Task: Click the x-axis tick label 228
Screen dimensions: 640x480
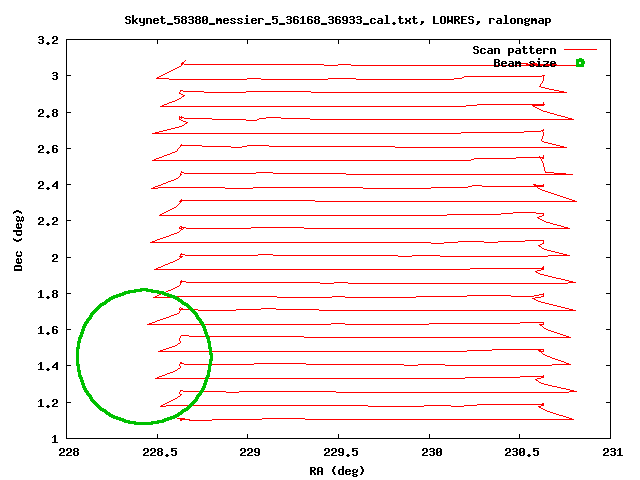Action: pos(69,452)
